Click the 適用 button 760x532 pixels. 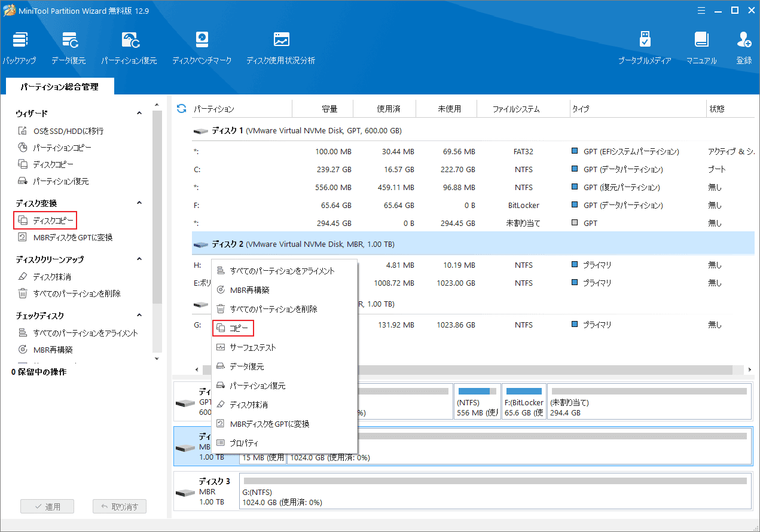(x=47, y=506)
